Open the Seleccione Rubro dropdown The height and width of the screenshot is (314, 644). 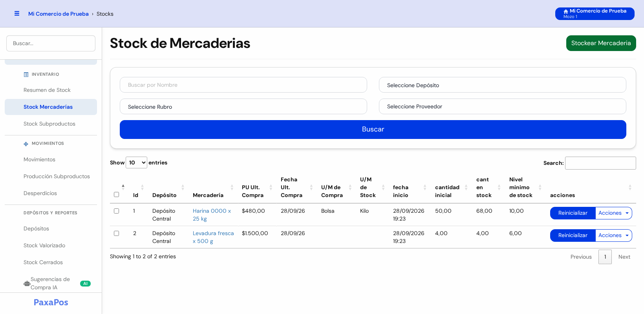pos(243,106)
